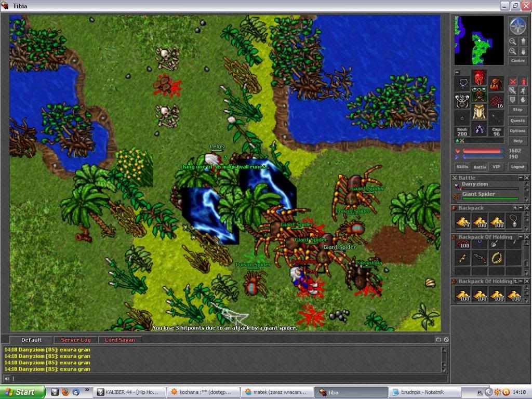Click the window icon beside the close channel icon
Screen dimensions: 532x399
tap(438, 339)
